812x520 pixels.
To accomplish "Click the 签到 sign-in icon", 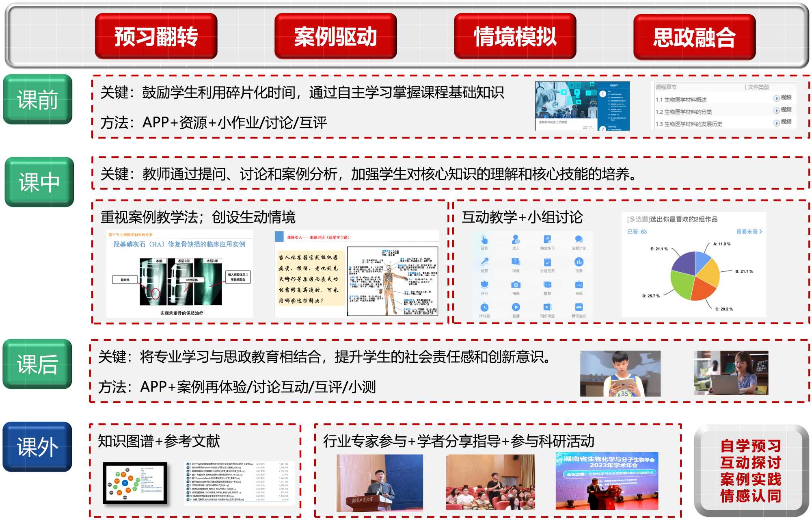I will point(484,239).
